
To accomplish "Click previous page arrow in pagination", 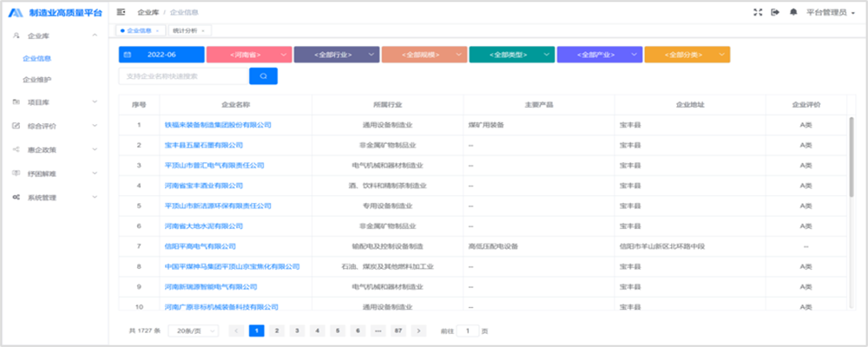I will 236,331.
